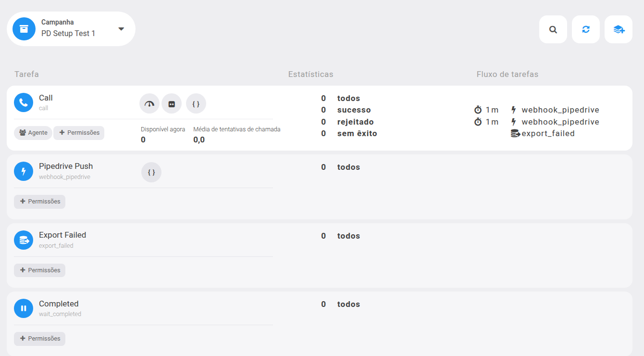Click the blue campaign archive icon
The width and height of the screenshot is (644, 356).
(24, 29)
